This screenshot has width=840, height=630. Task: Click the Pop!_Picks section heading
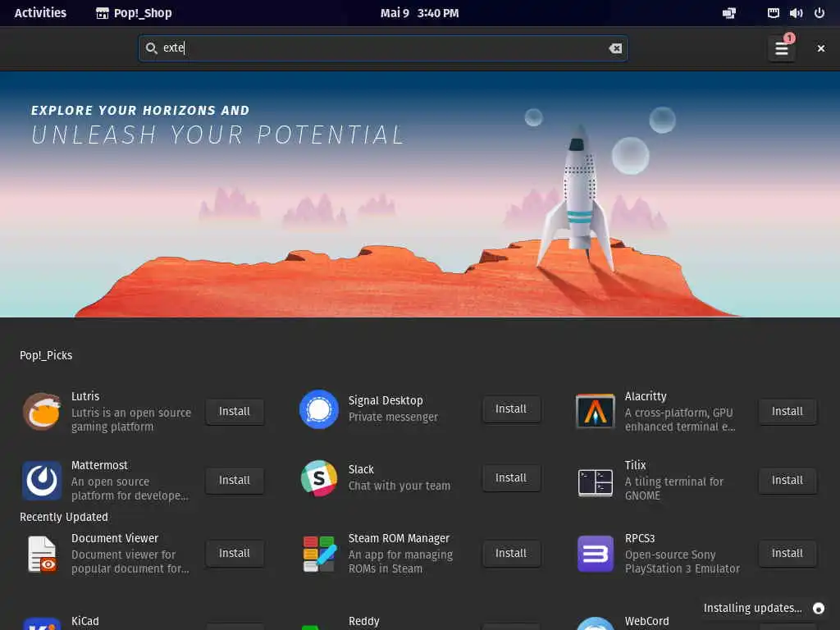[x=46, y=355]
